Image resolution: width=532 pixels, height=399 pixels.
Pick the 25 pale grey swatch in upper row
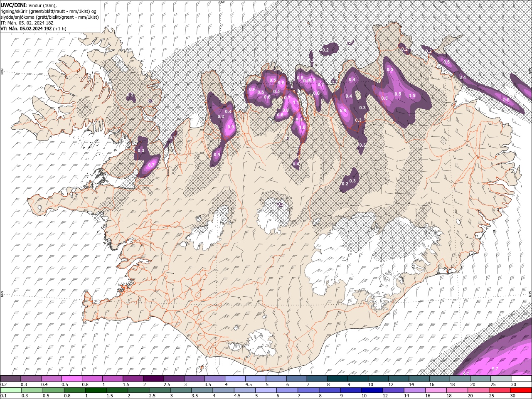point(501,379)
